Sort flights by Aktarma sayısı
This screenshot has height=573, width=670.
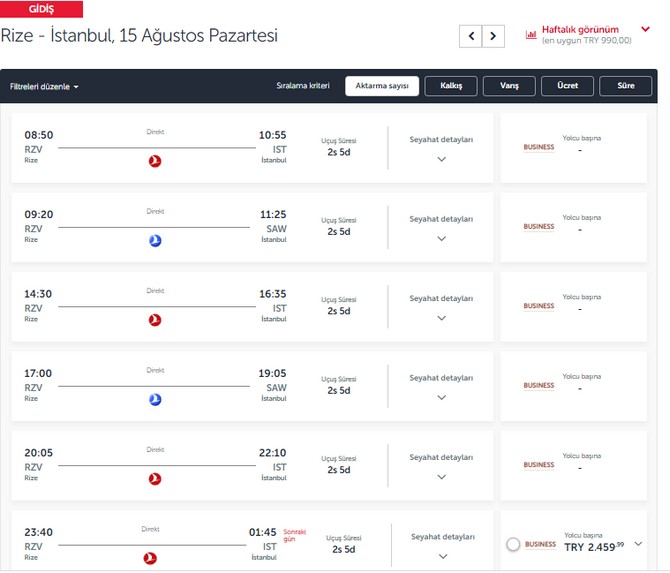(x=382, y=86)
